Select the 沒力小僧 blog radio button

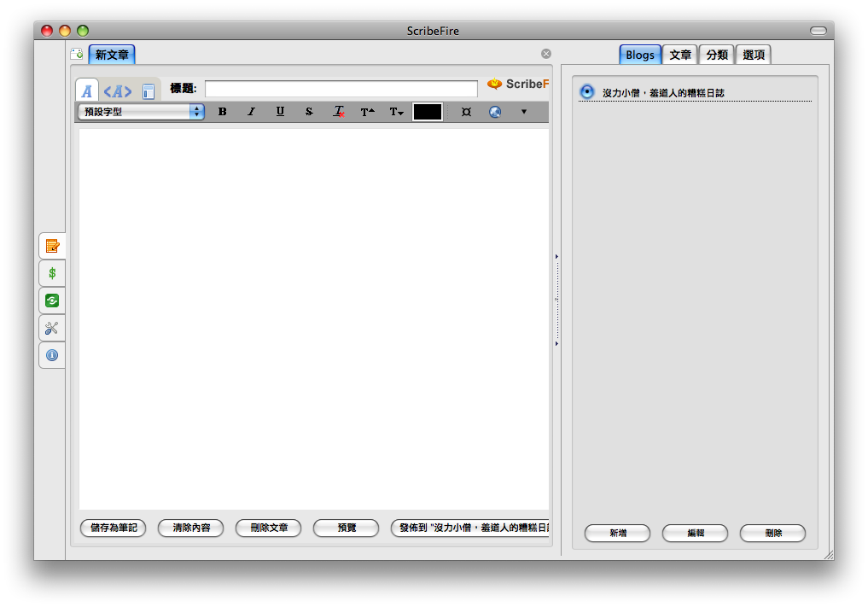pos(587,91)
